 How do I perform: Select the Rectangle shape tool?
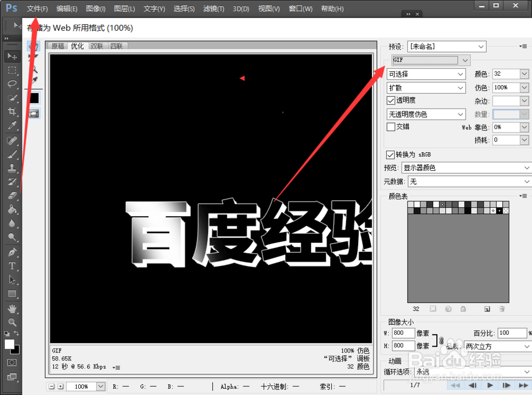12,293
